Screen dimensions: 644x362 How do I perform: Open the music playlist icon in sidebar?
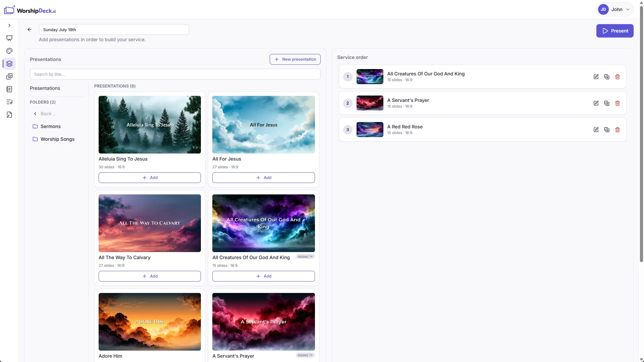[x=9, y=102]
